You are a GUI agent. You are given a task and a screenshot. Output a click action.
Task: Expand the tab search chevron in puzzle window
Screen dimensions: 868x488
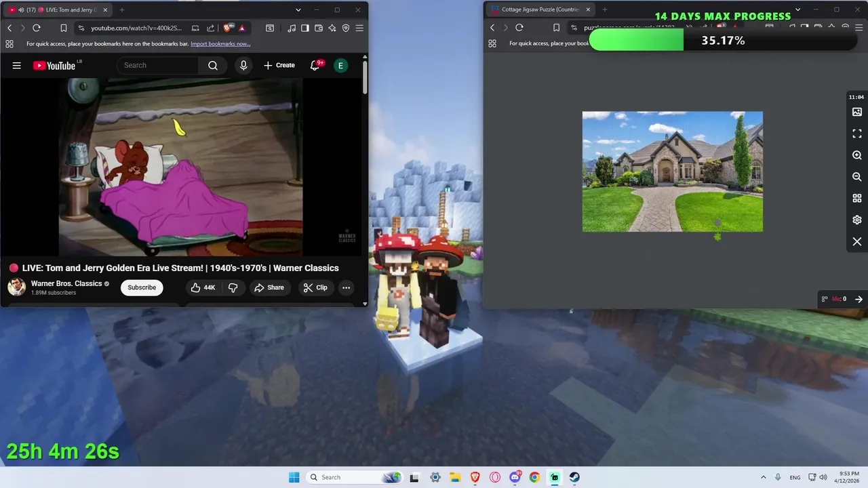pos(797,9)
